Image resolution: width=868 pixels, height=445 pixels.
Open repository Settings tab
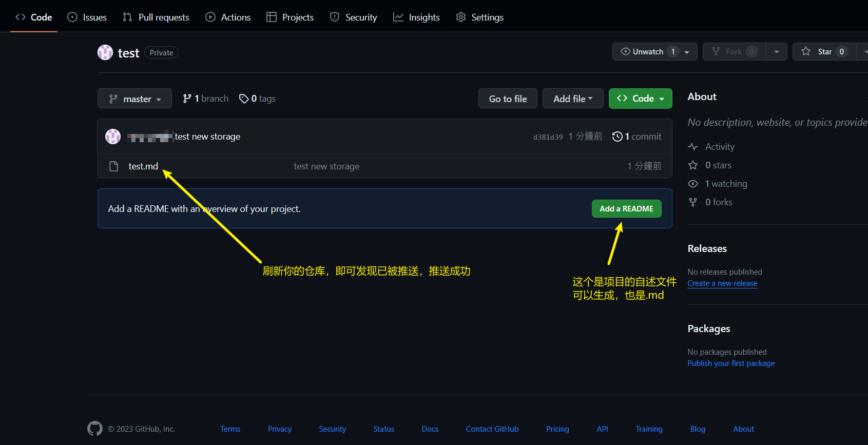(479, 17)
